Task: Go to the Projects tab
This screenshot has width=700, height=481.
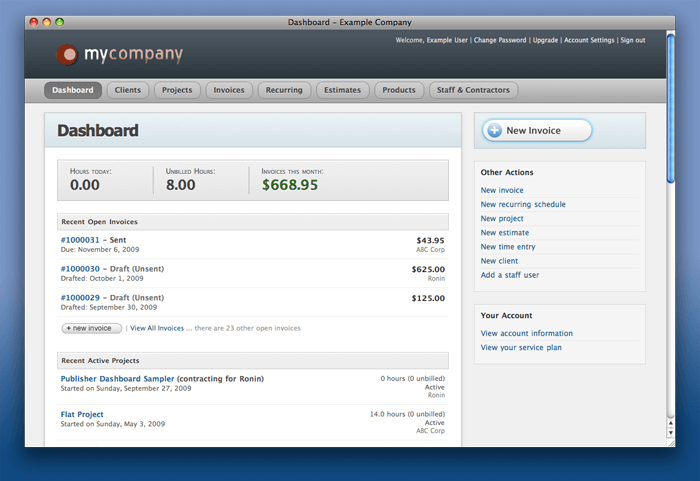Action: 177,90
